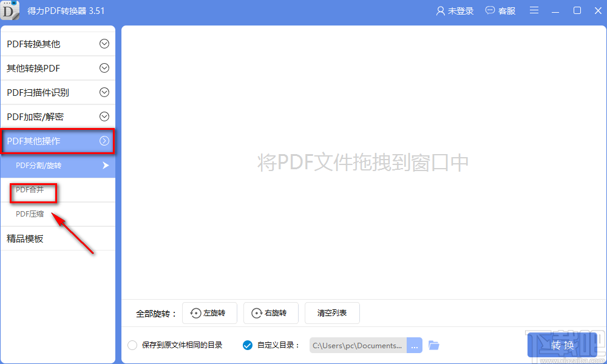Open the 未登录 user login
607x364 pixels.
click(x=455, y=11)
